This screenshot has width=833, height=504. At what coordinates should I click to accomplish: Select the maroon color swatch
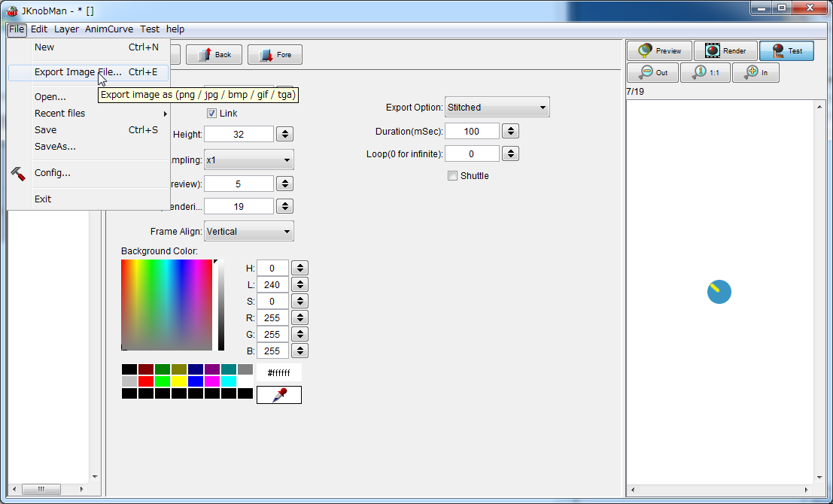tap(145, 369)
